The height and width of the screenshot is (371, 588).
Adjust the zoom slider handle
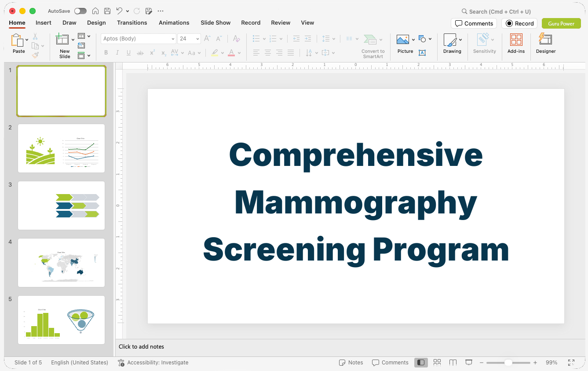pos(508,363)
